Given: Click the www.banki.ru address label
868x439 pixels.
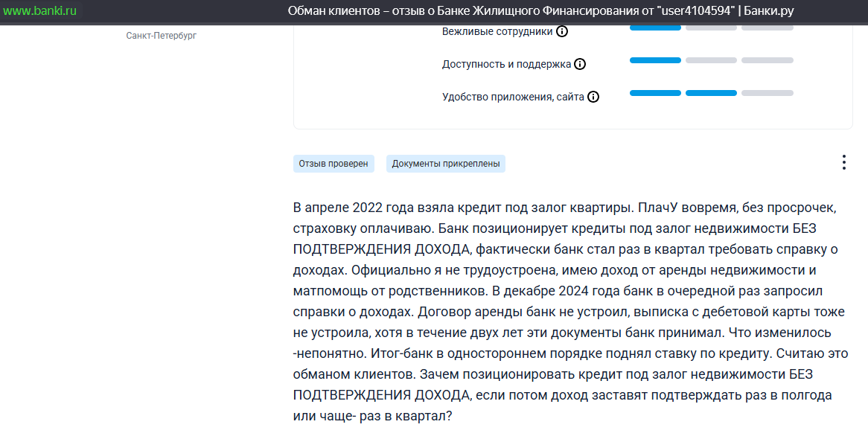Looking at the screenshot, I should 40,10.
